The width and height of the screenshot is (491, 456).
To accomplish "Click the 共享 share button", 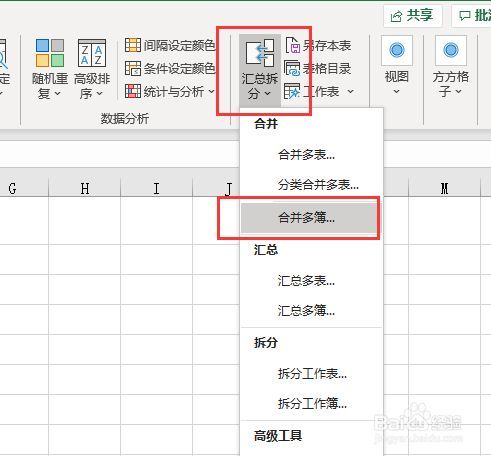I will pos(413,15).
